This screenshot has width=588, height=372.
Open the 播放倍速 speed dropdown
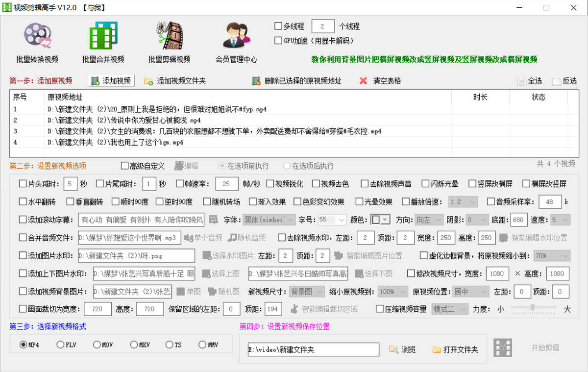463,201
